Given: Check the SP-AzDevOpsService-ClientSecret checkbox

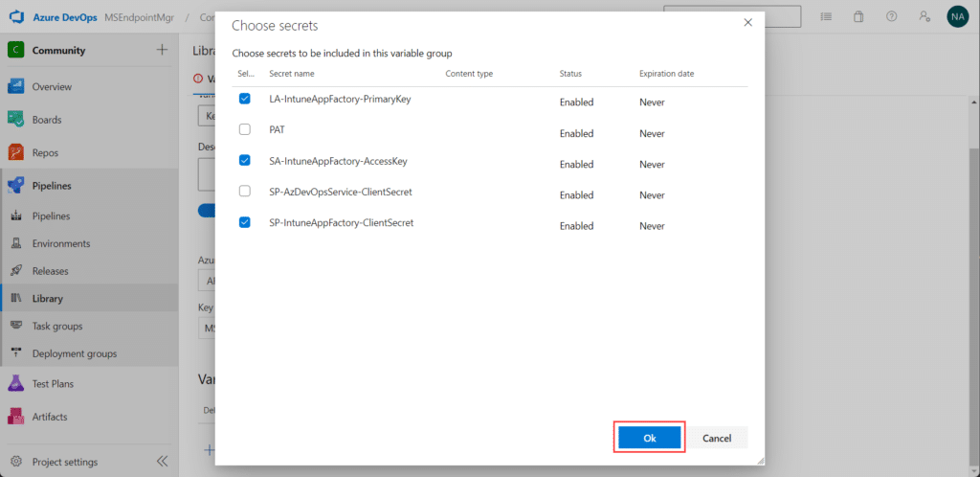Looking at the screenshot, I should [245, 192].
